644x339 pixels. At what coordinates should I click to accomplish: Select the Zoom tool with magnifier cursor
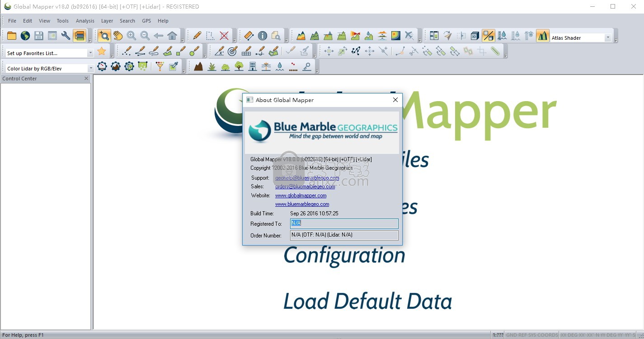(104, 36)
